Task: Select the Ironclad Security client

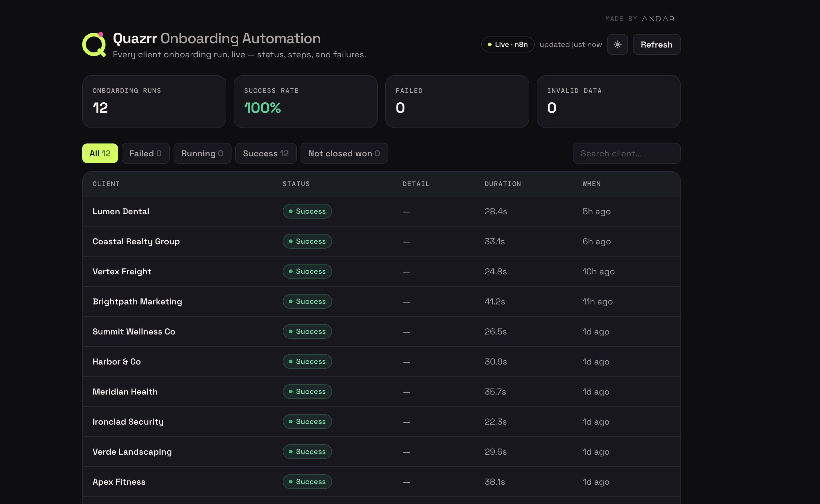Action: pos(128,422)
